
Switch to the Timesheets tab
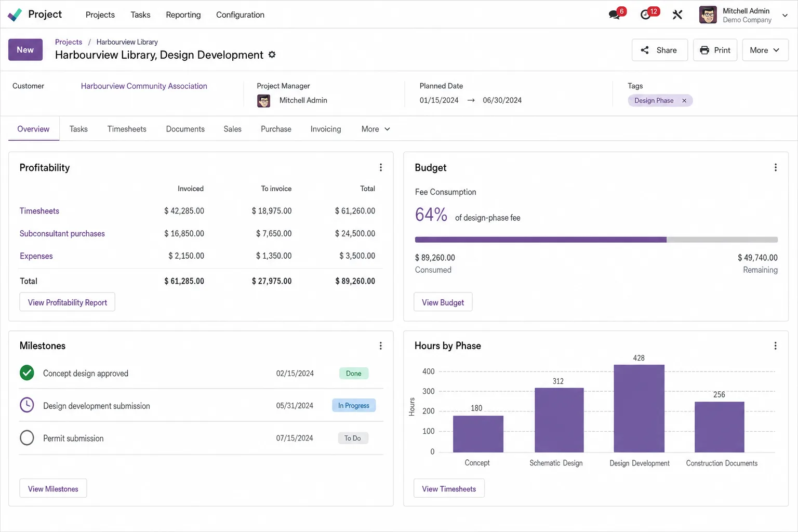click(127, 129)
